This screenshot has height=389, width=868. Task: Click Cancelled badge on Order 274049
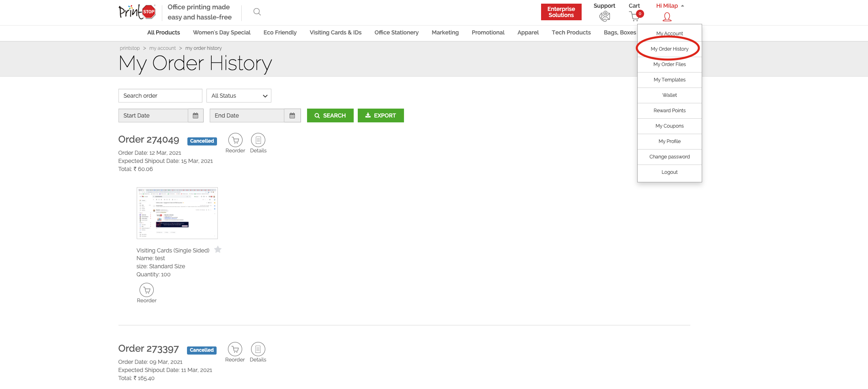[202, 141]
